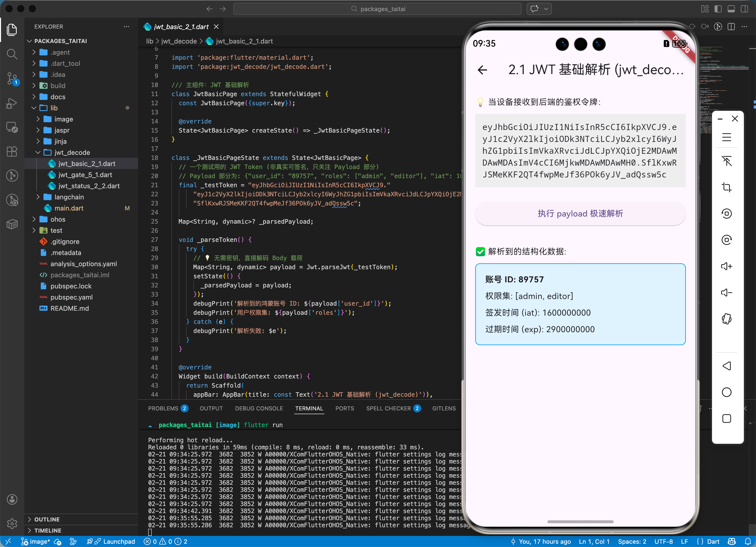The width and height of the screenshot is (756, 547).
Task: Expand the OUTLINE section
Action: 47,519
